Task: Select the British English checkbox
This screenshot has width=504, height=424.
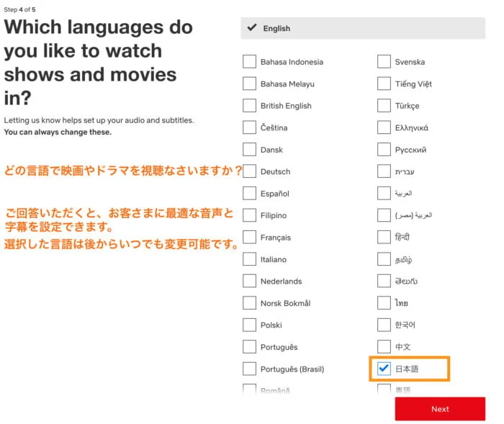Action: pos(250,106)
